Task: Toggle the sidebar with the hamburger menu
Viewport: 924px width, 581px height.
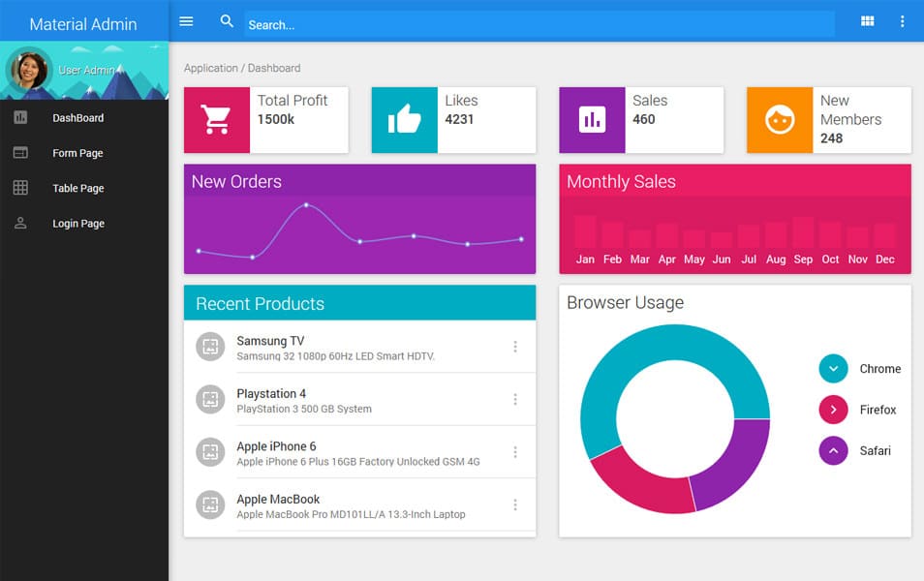Action: 186,21
